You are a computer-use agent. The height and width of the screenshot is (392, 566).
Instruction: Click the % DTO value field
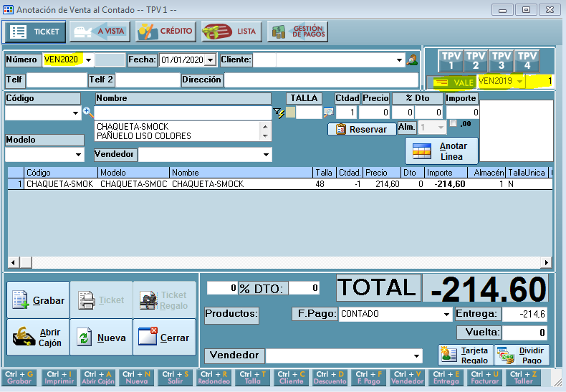coord(304,288)
